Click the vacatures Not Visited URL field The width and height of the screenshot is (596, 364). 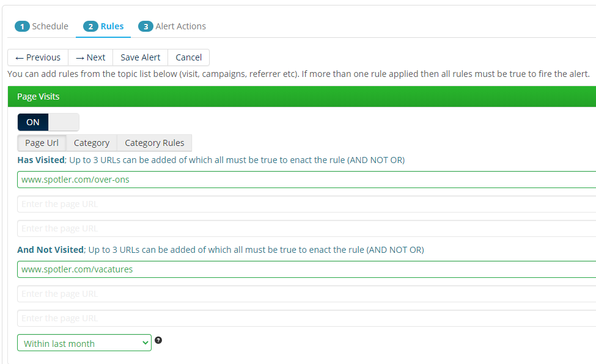pos(306,269)
